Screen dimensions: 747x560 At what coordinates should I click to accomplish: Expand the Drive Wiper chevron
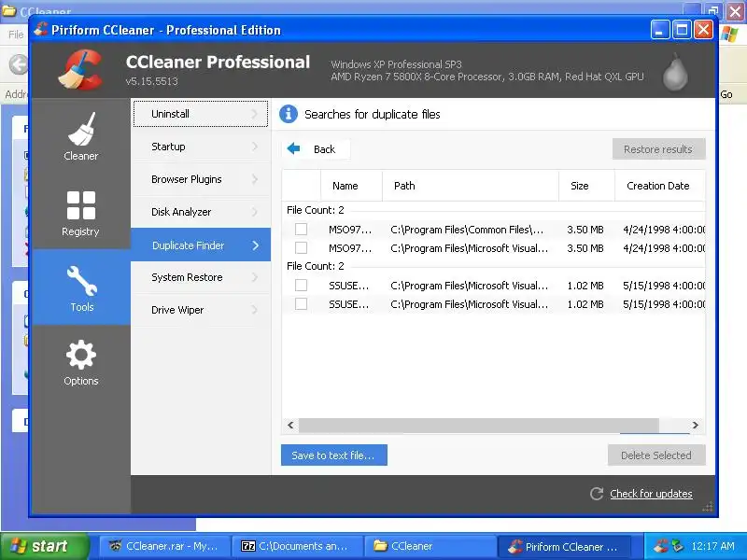point(254,310)
